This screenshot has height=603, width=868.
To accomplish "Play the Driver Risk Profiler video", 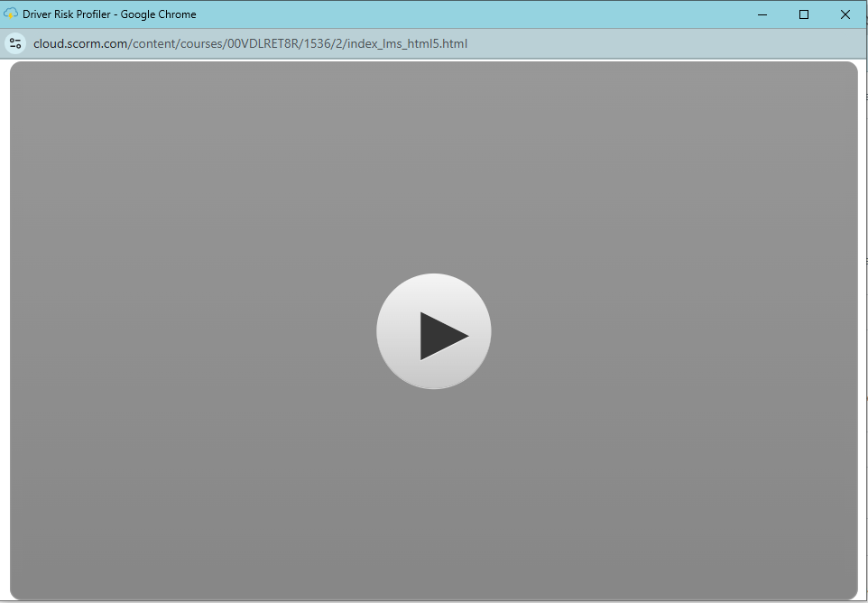I will click(x=433, y=331).
